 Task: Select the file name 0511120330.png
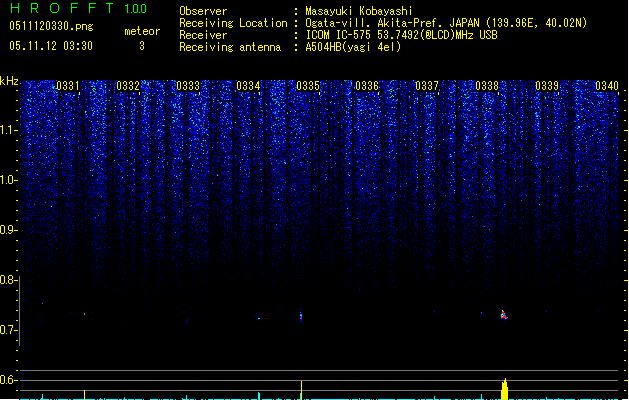[51, 27]
